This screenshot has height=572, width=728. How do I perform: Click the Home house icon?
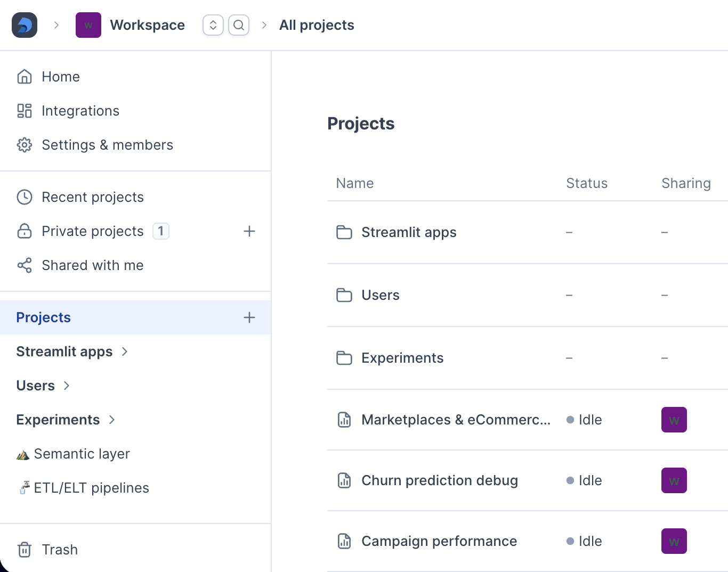click(x=25, y=77)
